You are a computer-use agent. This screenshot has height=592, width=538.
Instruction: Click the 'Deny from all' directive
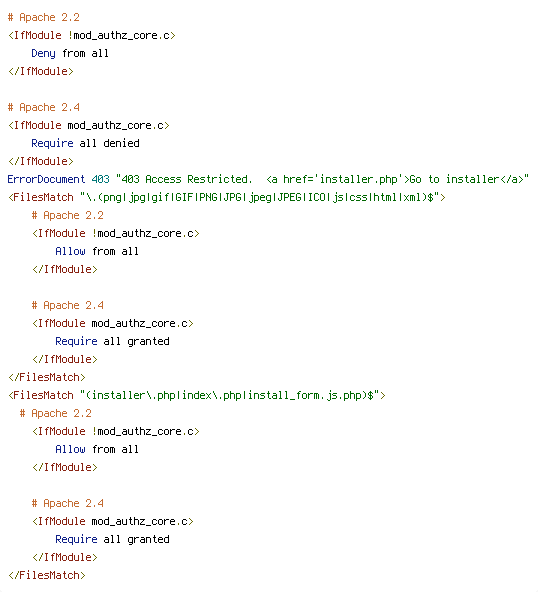[70, 53]
